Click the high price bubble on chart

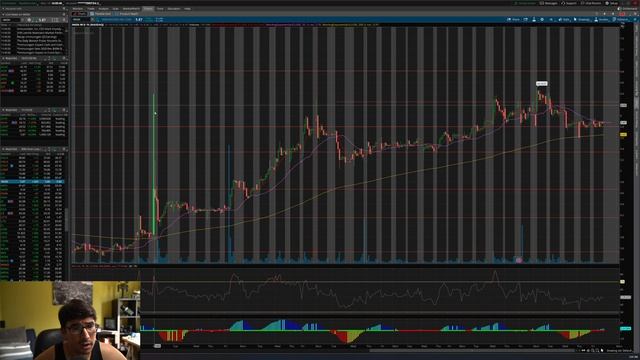pyautogui.click(x=541, y=84)
